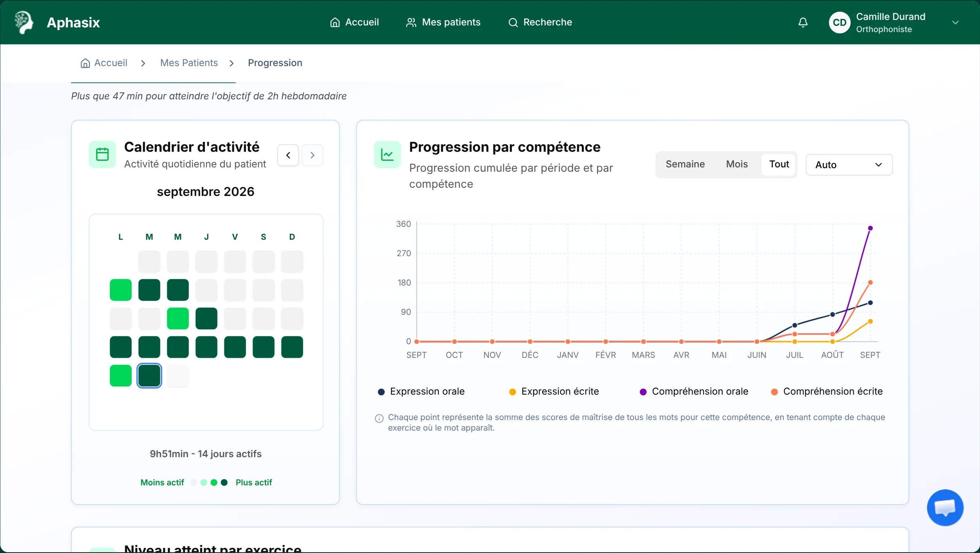Click the info icon beside the chart note
The image size is (980, 553).
[x=379, y=418]
